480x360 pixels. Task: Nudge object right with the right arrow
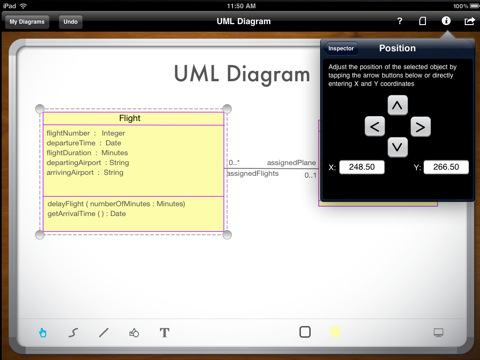420,127
